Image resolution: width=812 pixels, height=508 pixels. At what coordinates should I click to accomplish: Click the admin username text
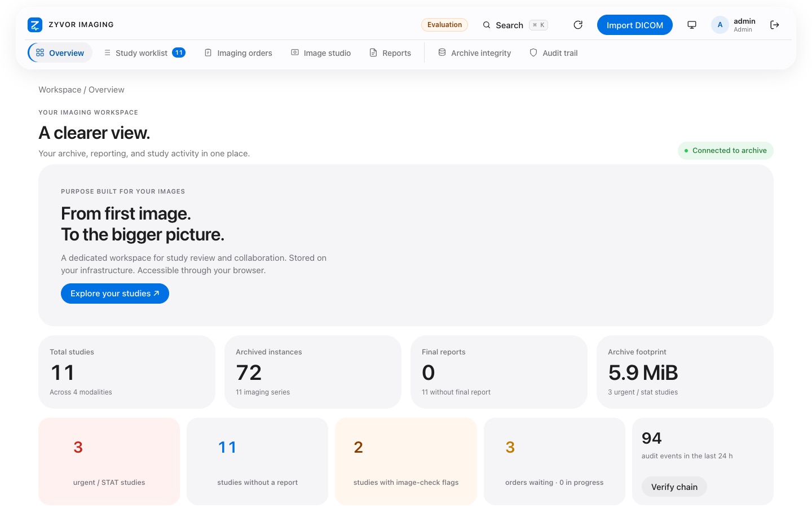[744, 21]
